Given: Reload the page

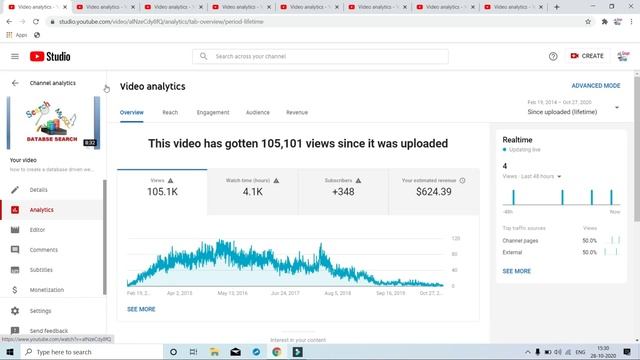Looking at the screenshot, I should coord(36,22).
